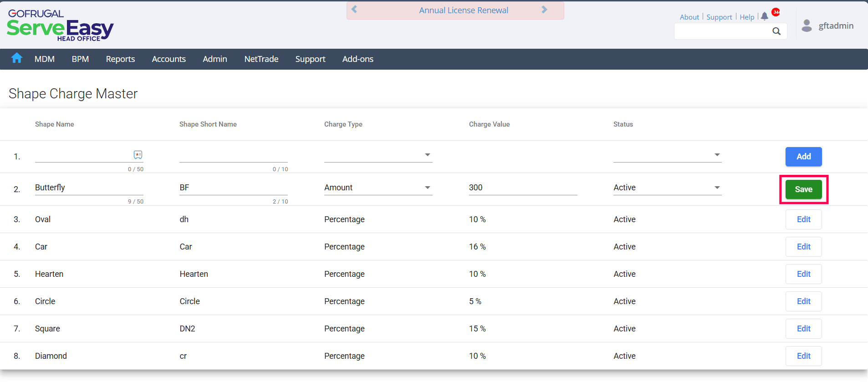The image size is (868, 382).
Task: Click the Charge Value field showing 300
Action: pyautogui.click(x=523, y=188)
